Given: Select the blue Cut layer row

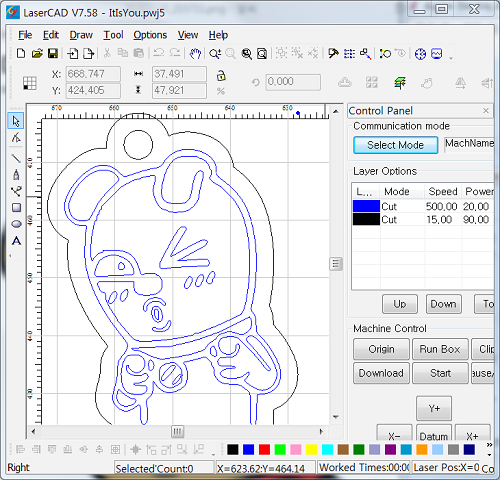Looking at the screenshot, I should (x=422, y=206).
